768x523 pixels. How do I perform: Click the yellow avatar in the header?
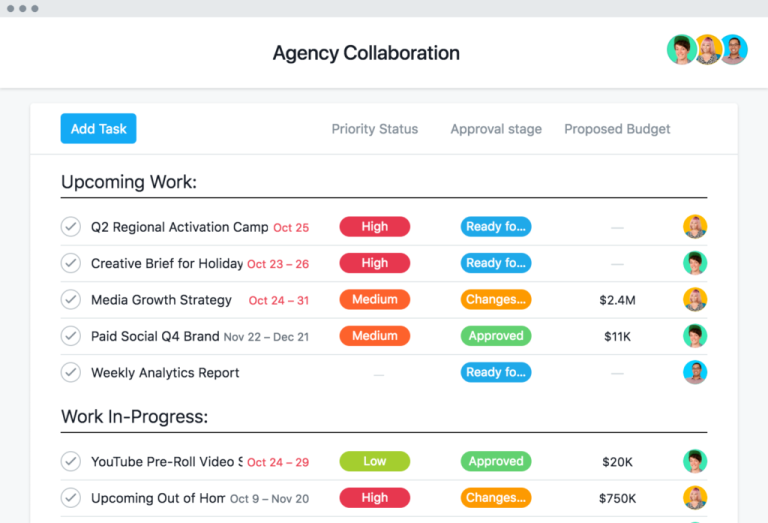[x=707, y=49]
